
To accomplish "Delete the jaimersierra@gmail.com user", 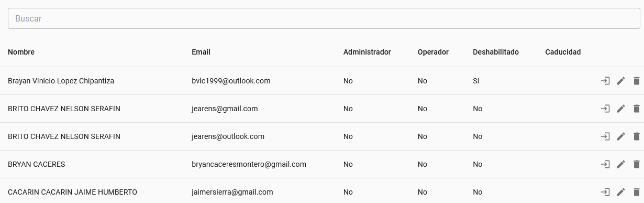I will click(637, 192).
